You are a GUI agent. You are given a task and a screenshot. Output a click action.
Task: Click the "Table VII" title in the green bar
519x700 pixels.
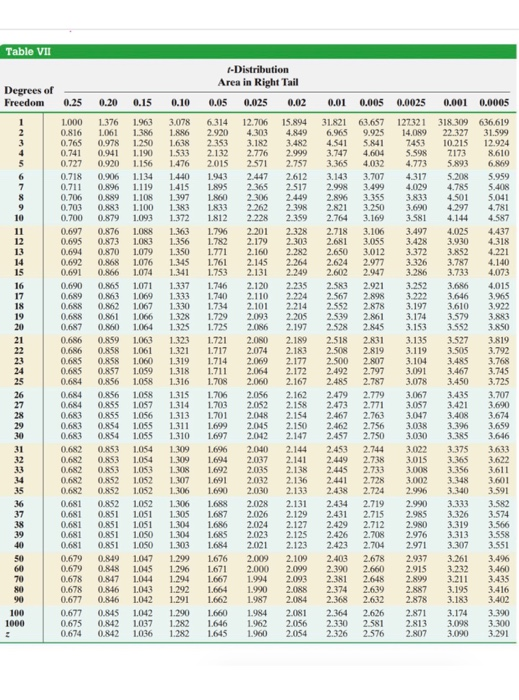coord(28,52)
